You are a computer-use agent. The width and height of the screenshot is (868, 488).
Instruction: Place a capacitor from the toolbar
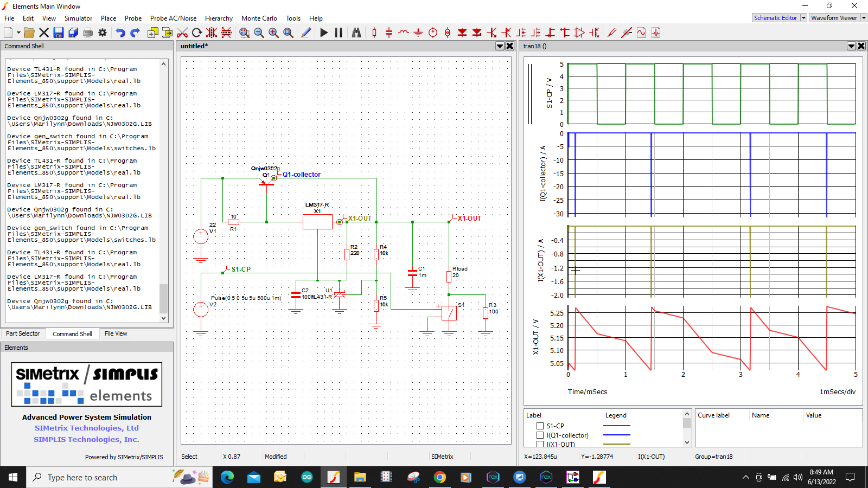[389, 33]
